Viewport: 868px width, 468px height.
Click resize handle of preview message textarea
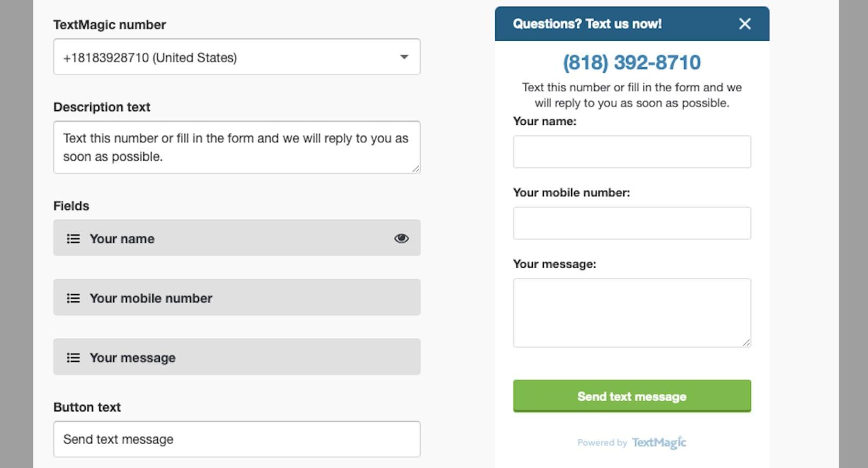(746, 343)
